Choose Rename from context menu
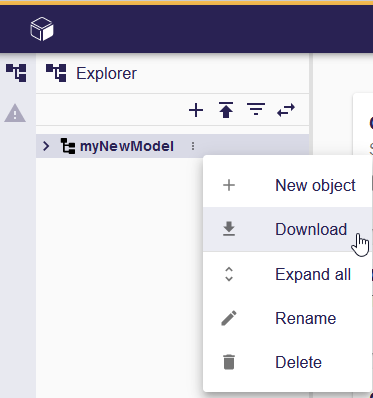The height and width of the screenshot is (398, 373). click(287, 318)
